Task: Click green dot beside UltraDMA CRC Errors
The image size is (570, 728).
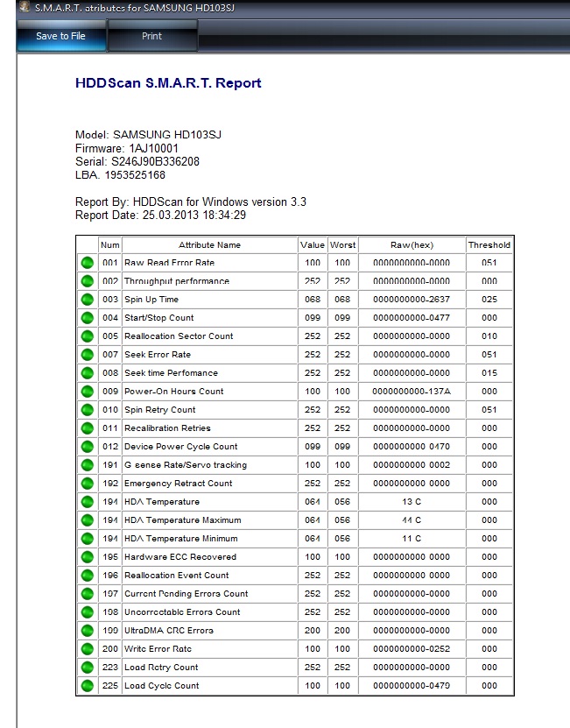Action: point(87,631)
